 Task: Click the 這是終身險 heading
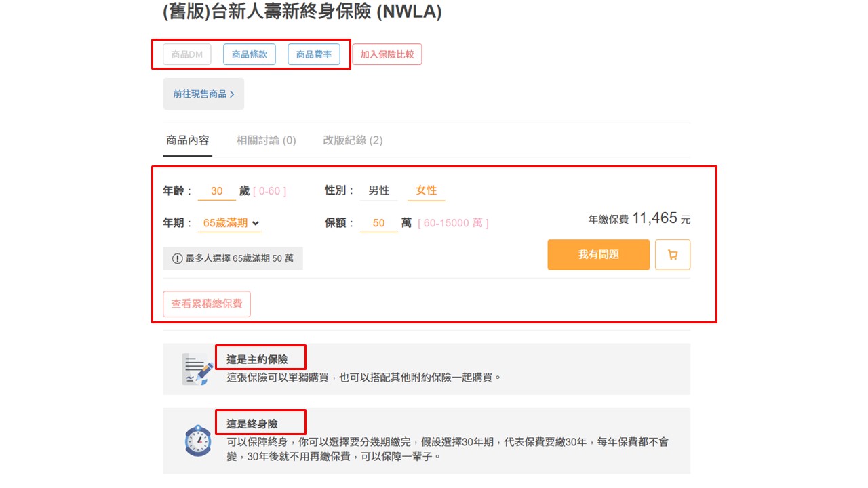[252, 424]
